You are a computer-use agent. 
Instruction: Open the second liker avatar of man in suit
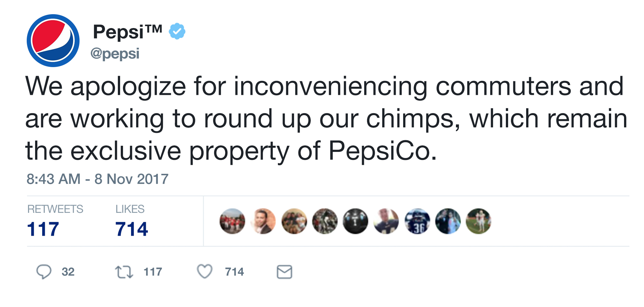tap(263, 221)
